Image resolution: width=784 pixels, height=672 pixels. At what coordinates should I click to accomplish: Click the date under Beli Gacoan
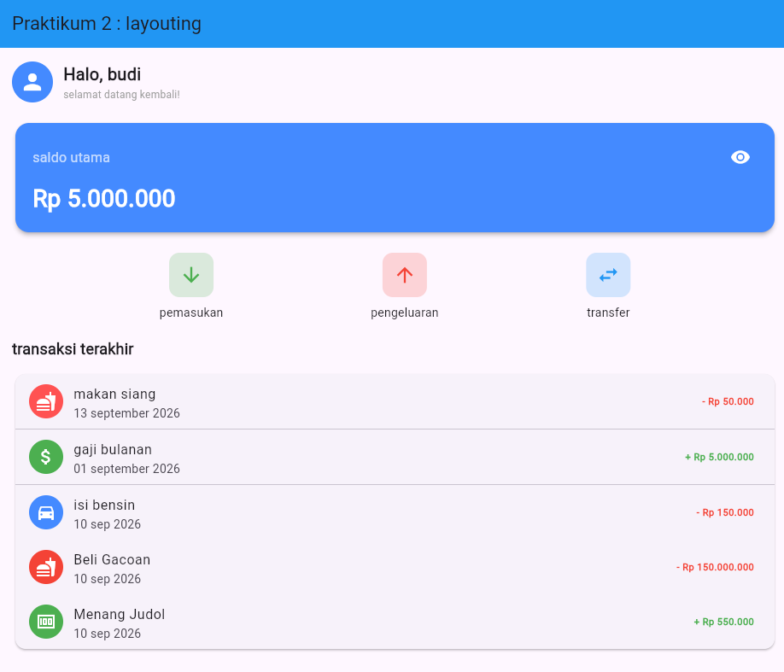(108, 578)
